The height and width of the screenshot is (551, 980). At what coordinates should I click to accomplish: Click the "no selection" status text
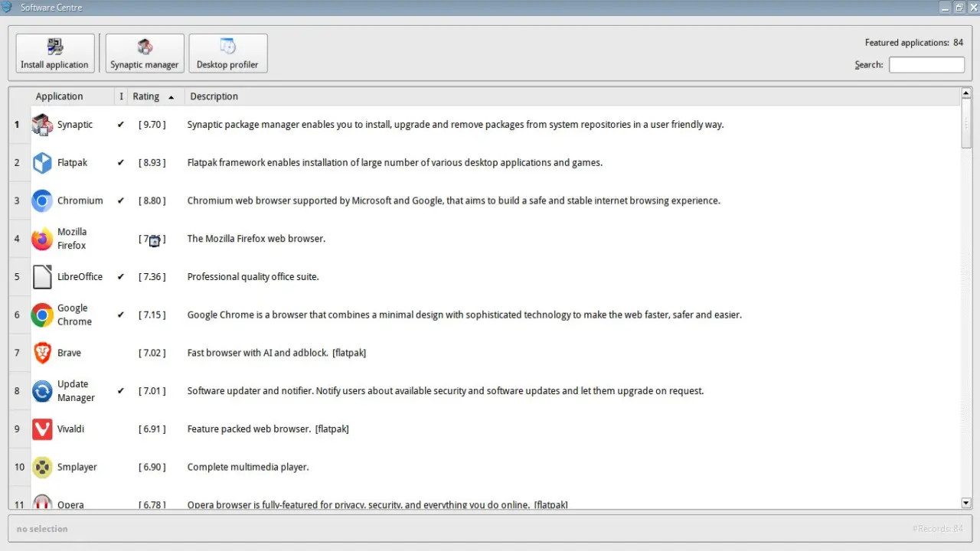[42, 529]
